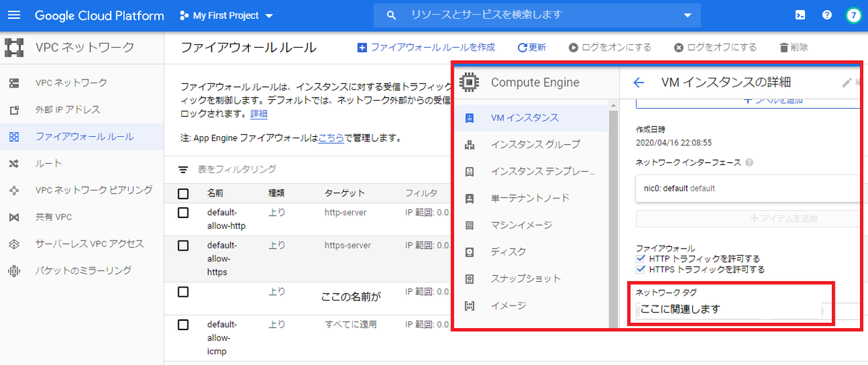Screen dimensions: 868x365
Task: Open the default-allow-http rule name
Action: pyautogui.click(x=226, y=219)
